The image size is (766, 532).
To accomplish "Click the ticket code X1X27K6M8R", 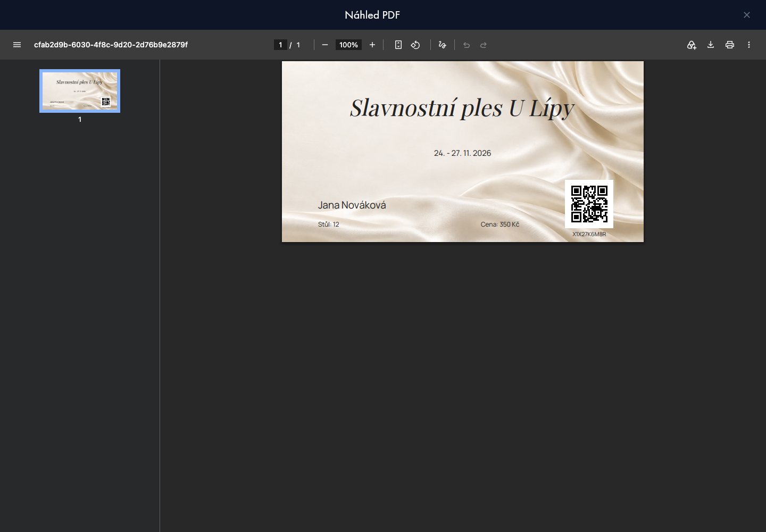I will [x=589, y=234].
